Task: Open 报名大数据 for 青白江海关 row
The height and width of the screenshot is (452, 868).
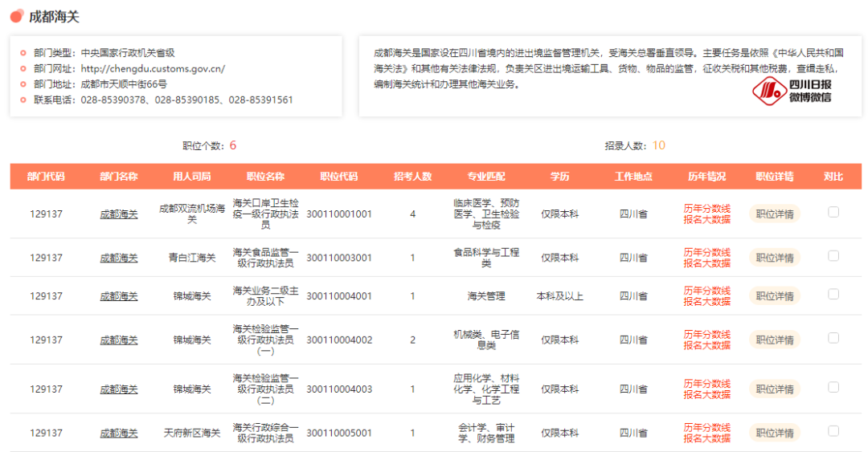Action: click(x=706, y=263)
